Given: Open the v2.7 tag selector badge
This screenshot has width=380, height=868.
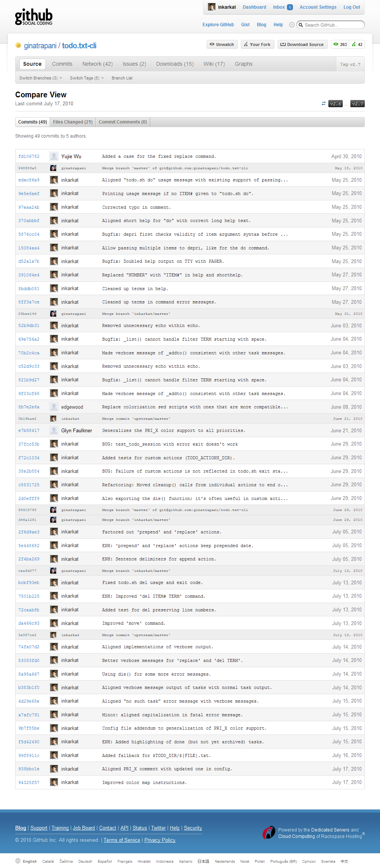Looking at the screenshot, I should [357, 104].
